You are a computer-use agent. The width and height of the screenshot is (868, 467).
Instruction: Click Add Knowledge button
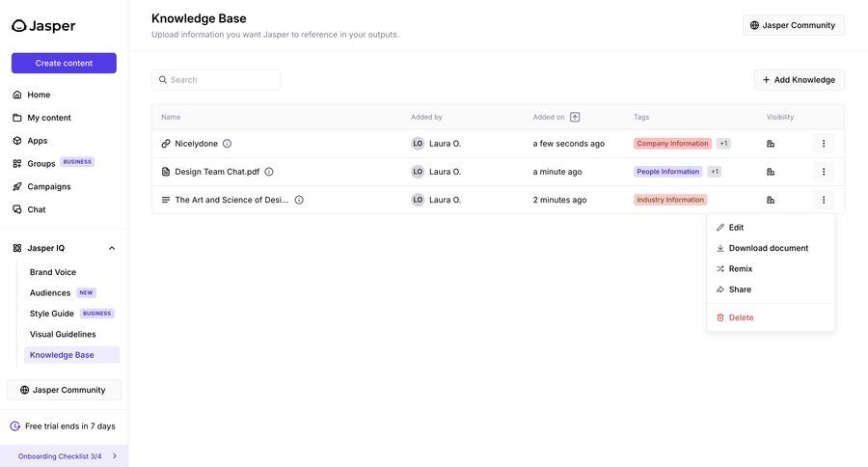799,80
